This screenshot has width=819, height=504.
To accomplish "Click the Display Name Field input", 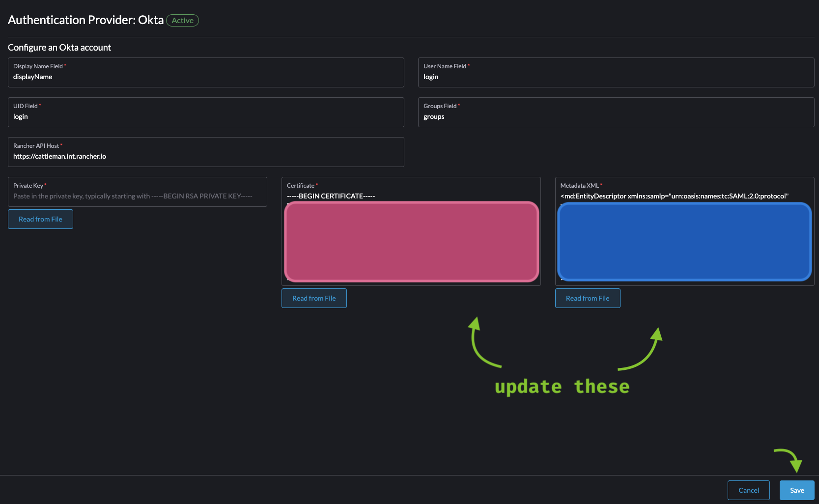I will [x=206, y=73].
